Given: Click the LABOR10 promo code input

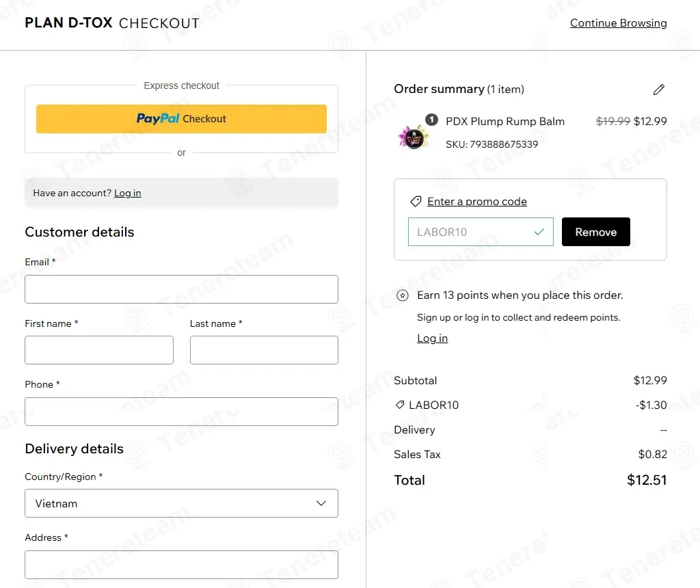Looking at the screenshot, I should [481, 232].
